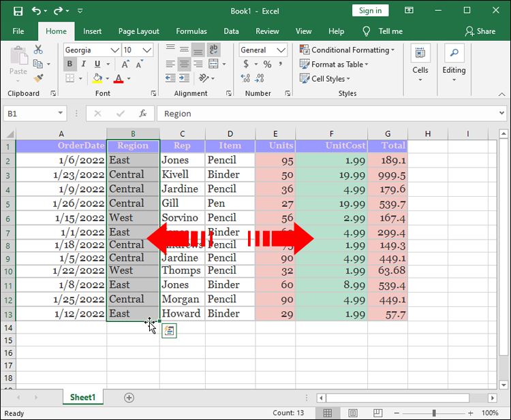The height and width of the screenshot is (420, 511).
Task: Select the Format Painter brush
Action: (38, 79)
